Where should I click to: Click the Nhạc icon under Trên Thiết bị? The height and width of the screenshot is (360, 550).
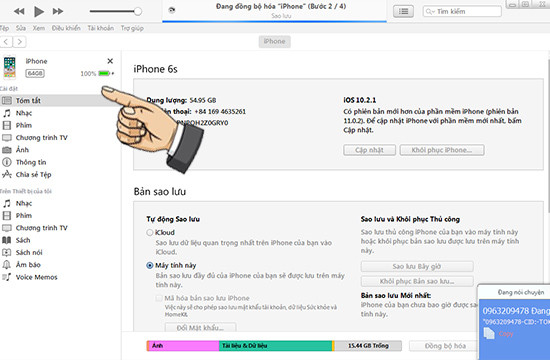pos(7,203)
